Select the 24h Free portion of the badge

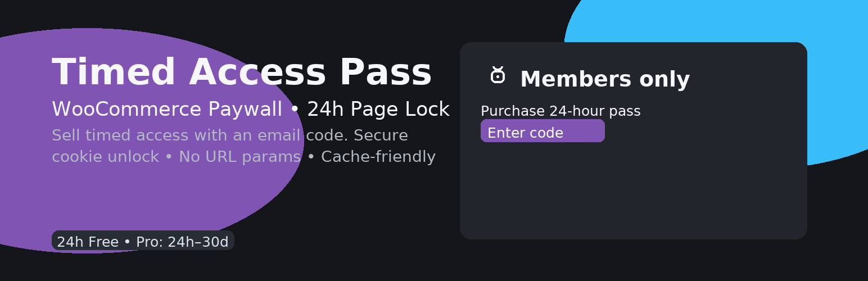pos(88,242)
